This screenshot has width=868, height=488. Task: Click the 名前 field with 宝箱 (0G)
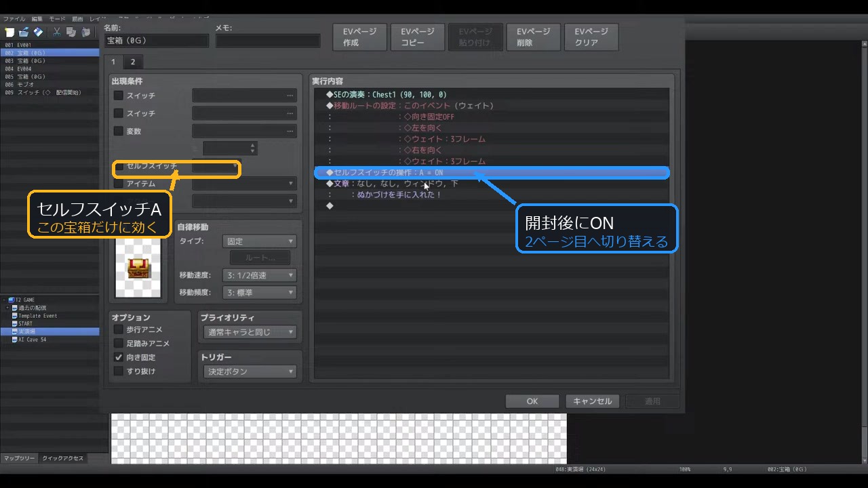(x=157, y=41)
